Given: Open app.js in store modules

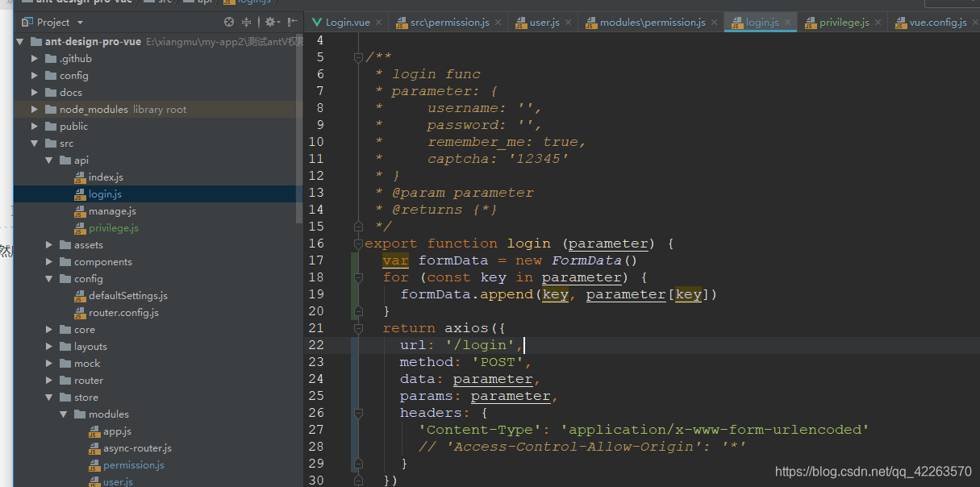Looking at the screenshot, I should [117, 431].
